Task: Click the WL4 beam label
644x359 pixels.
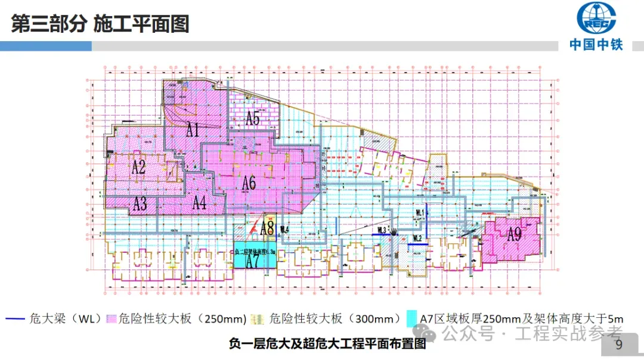Action: coord(284,229)
